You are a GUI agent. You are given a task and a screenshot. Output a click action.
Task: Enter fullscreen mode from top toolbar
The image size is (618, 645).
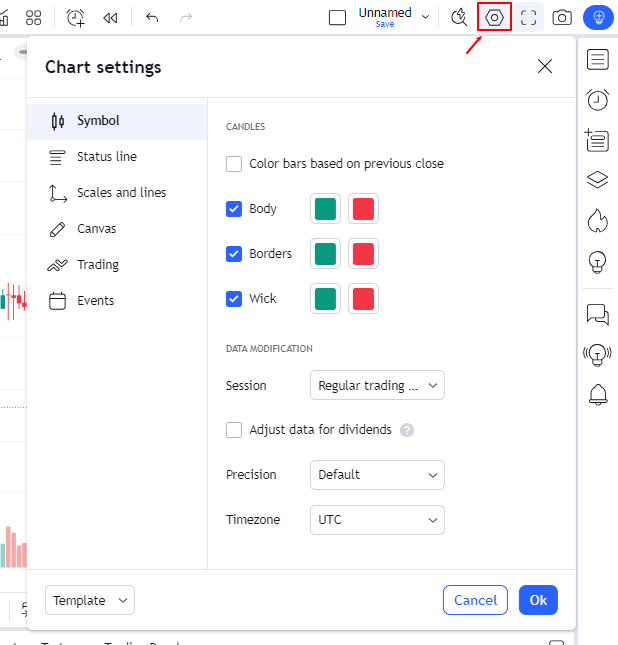(x=528, y=17)
